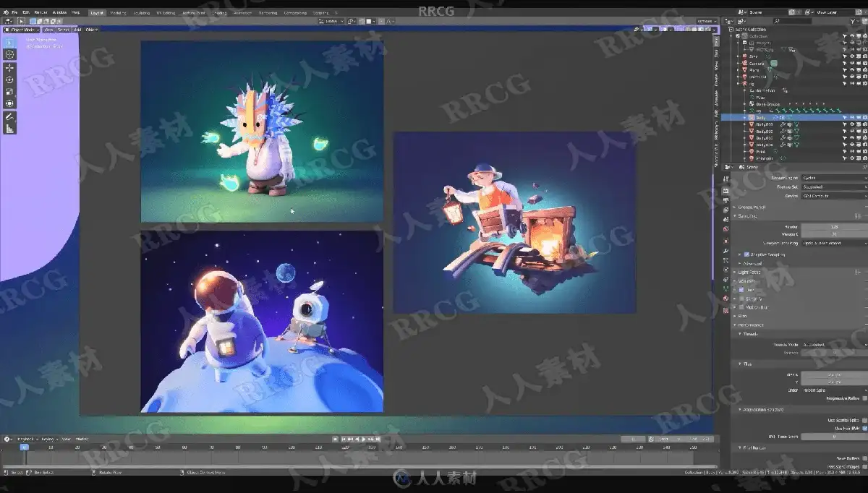Switch to the Modeling workspace tab
Image resolution: width=868 pixels, height=493 pixels.
click(118, 12)
